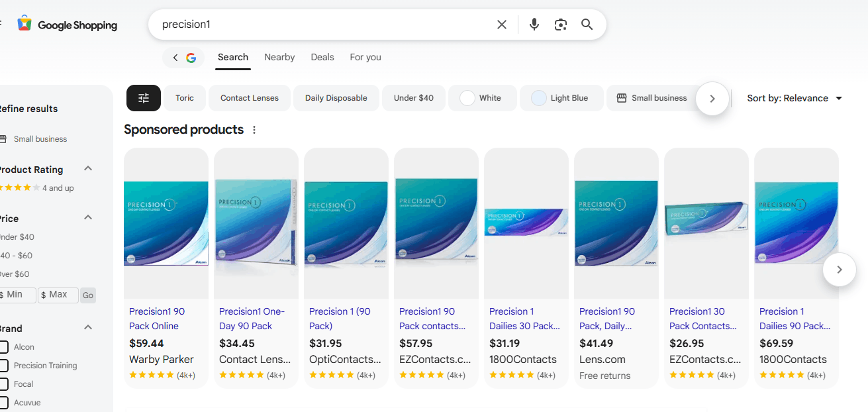Advance the sponsored products carousel with the arrow
868x412 pixels.
coord(840,270)
